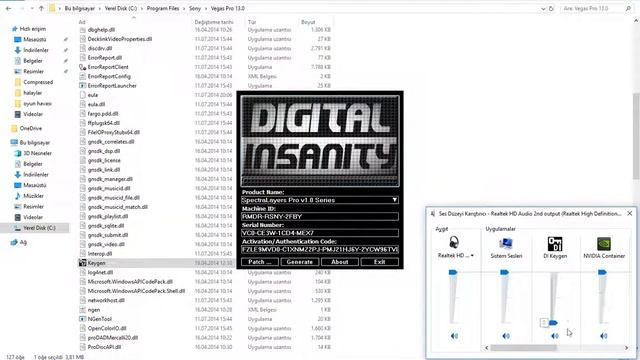Viewport: 640px width, 360px height.
Task: Select the NGenTool file
Action: click(100, 319)
